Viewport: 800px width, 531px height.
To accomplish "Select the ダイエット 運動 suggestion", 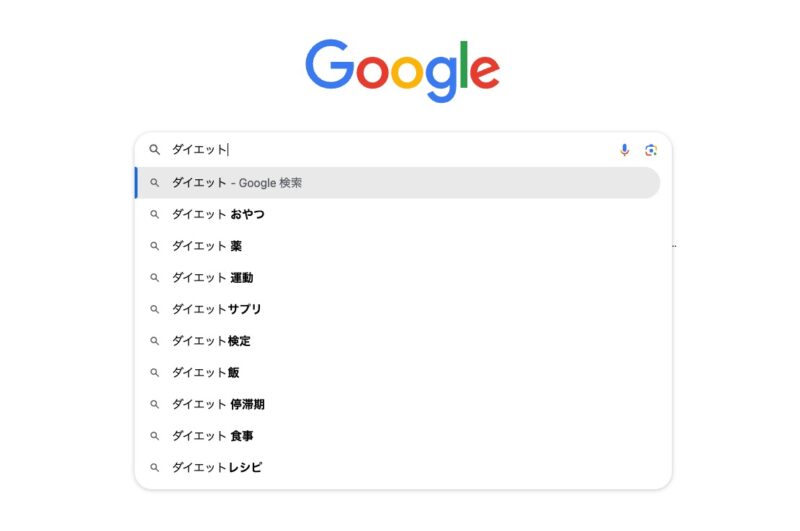I will 397,277.
